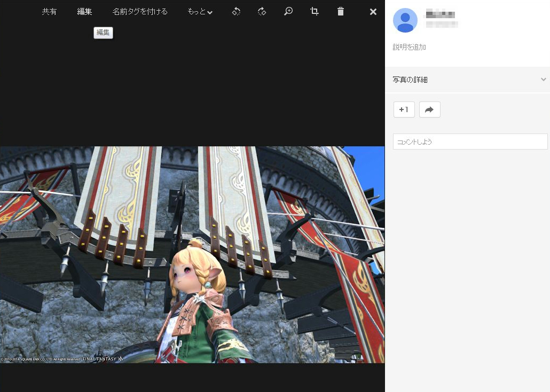The image size is (550, 392).
Task: Click the +1 button
Action: click(404, 109)
